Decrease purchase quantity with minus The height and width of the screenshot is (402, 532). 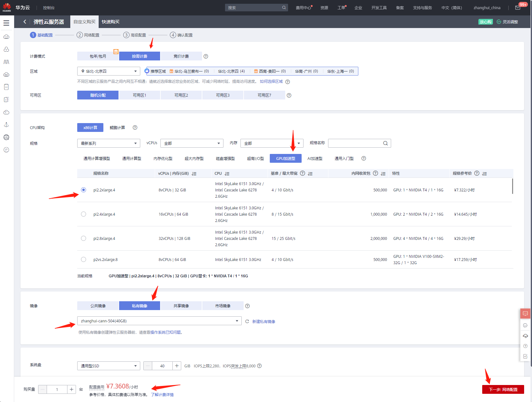pos(43,389)
